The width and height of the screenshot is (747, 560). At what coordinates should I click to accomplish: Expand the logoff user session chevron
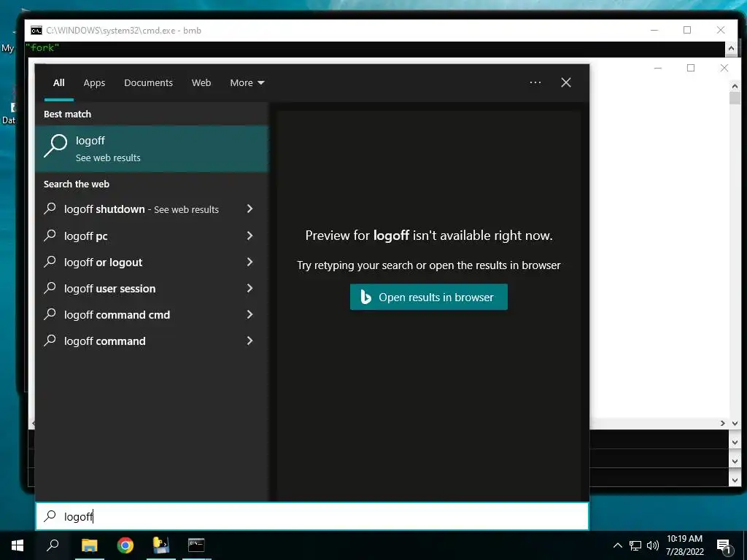point(249,287)
